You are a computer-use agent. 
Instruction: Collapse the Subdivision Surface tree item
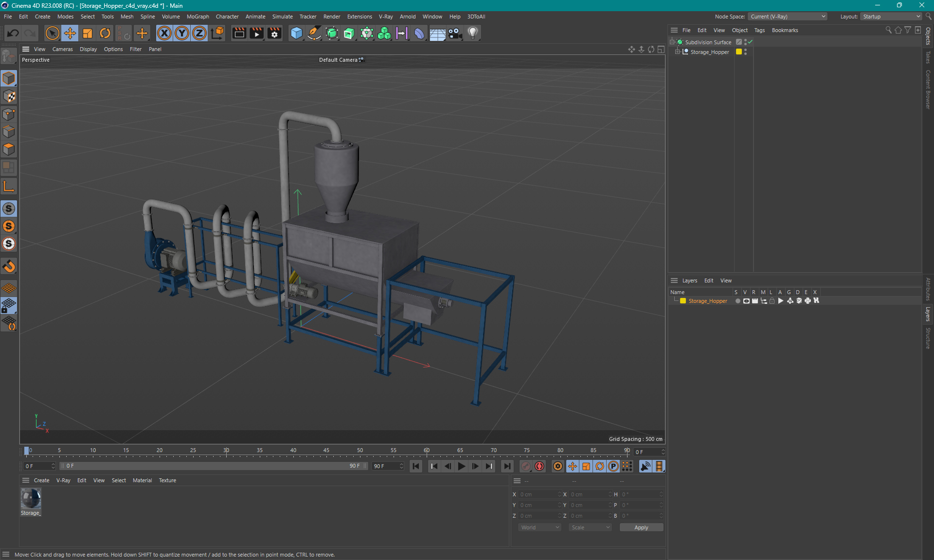[x=672, y=42]
